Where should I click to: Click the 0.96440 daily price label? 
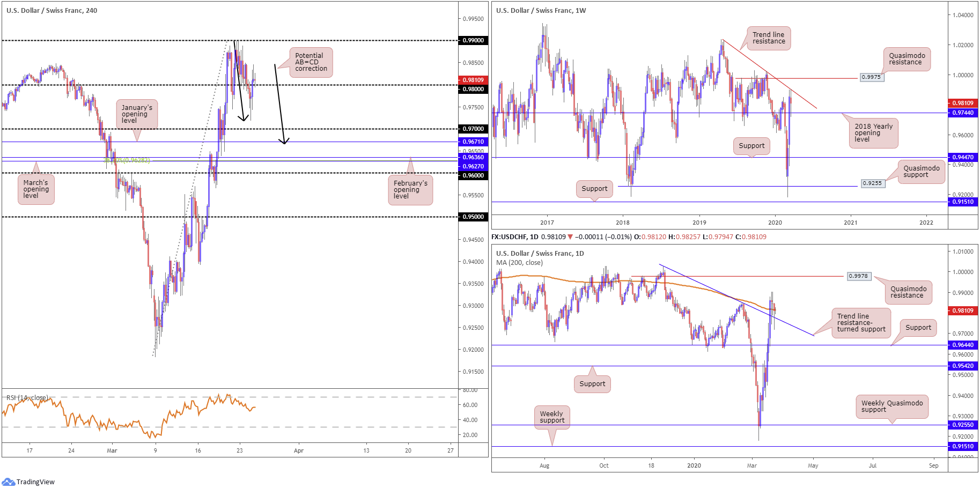(x=962, y=345)
